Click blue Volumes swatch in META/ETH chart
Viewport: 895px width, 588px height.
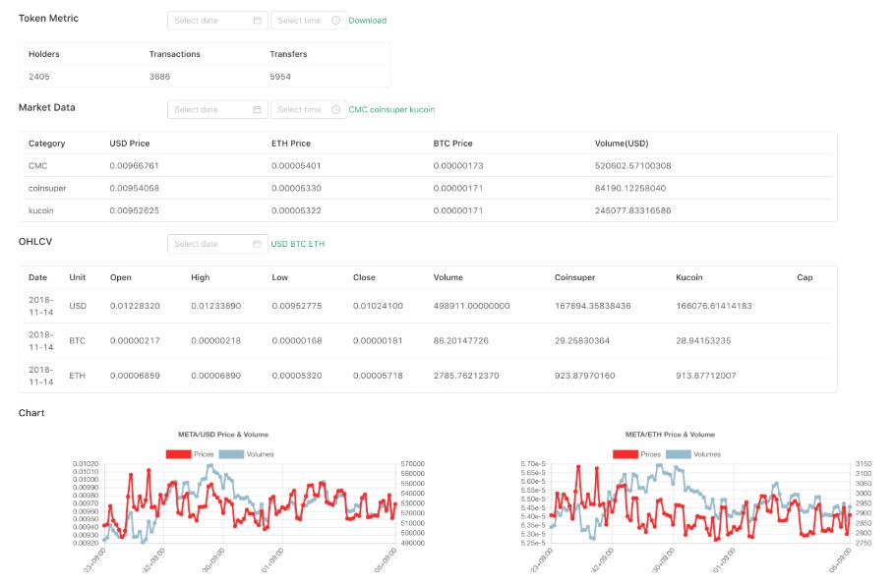point(678,454)
